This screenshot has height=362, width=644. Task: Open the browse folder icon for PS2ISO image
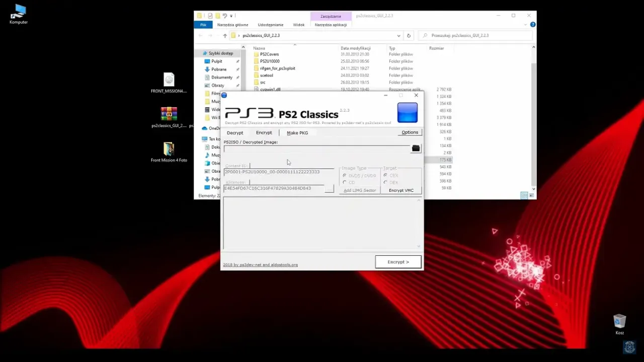[x=416, y=148]
